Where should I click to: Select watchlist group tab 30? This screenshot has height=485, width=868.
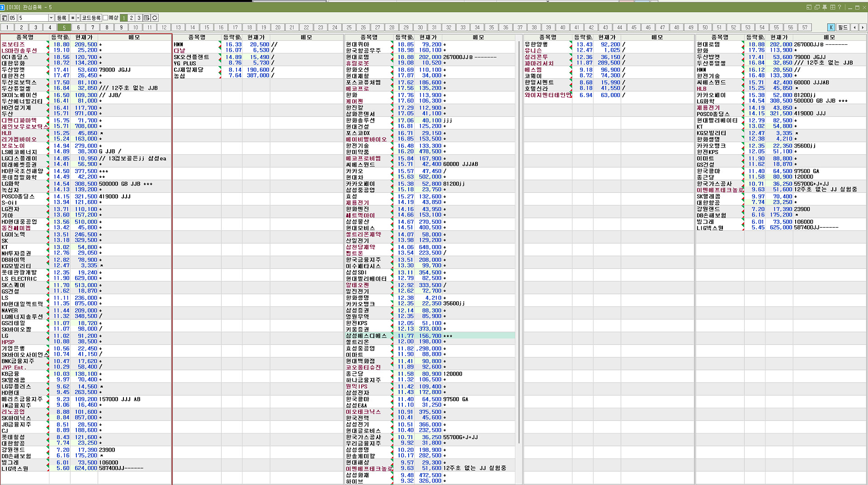point(420,28)
